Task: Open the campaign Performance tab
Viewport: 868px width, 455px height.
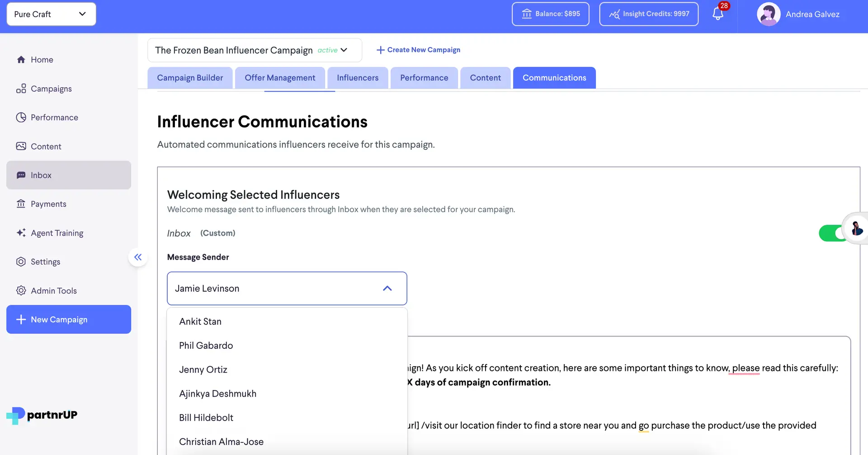Action: click(424, 78)
